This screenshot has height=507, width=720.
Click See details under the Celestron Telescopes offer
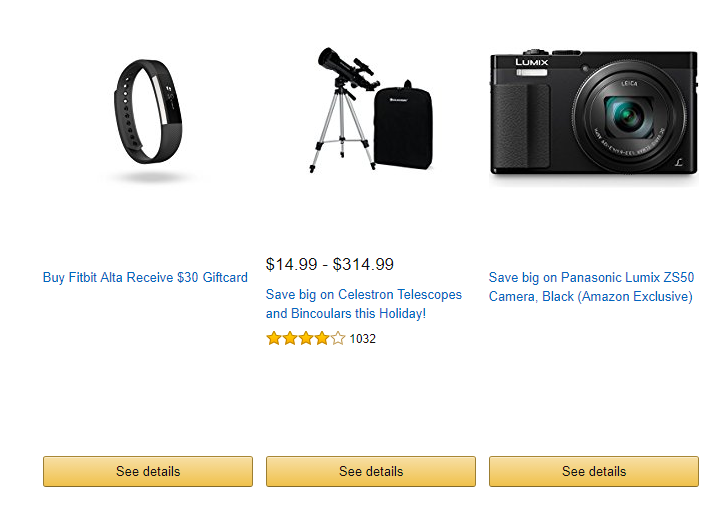coord(371,471)
